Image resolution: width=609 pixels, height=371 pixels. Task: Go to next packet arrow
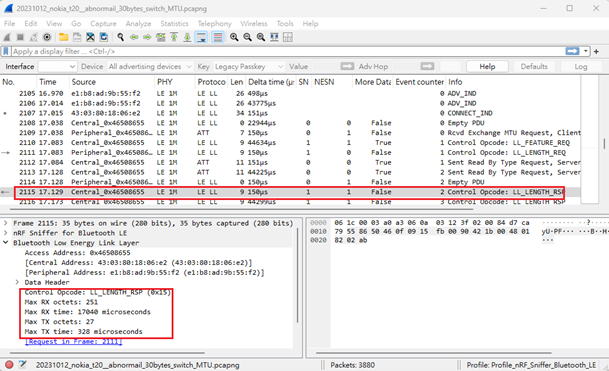click(x=147, y=37)
